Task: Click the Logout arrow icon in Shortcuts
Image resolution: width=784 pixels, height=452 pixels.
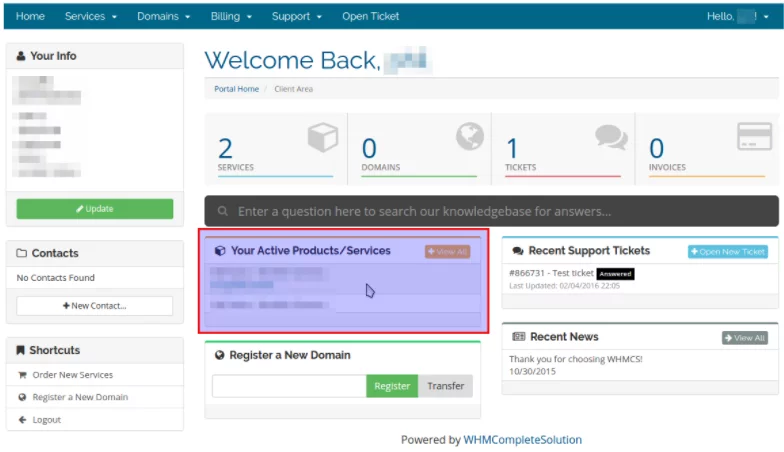Action: (x=22, y=420)
